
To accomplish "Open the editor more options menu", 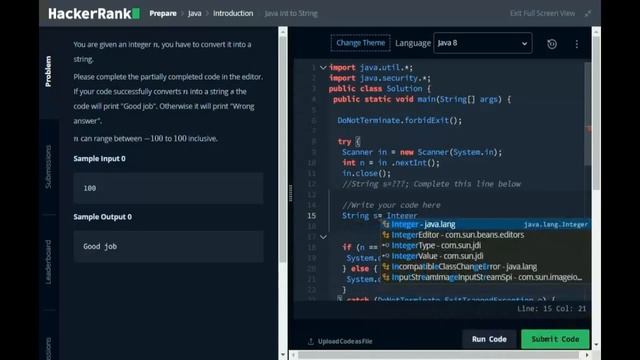I will point(577,44).
